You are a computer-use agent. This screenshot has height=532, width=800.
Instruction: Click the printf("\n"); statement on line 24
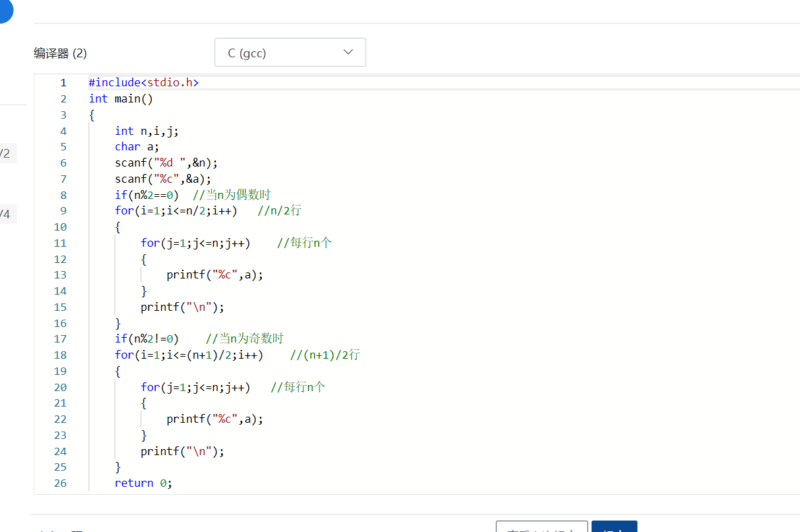(x=182, y=451)
